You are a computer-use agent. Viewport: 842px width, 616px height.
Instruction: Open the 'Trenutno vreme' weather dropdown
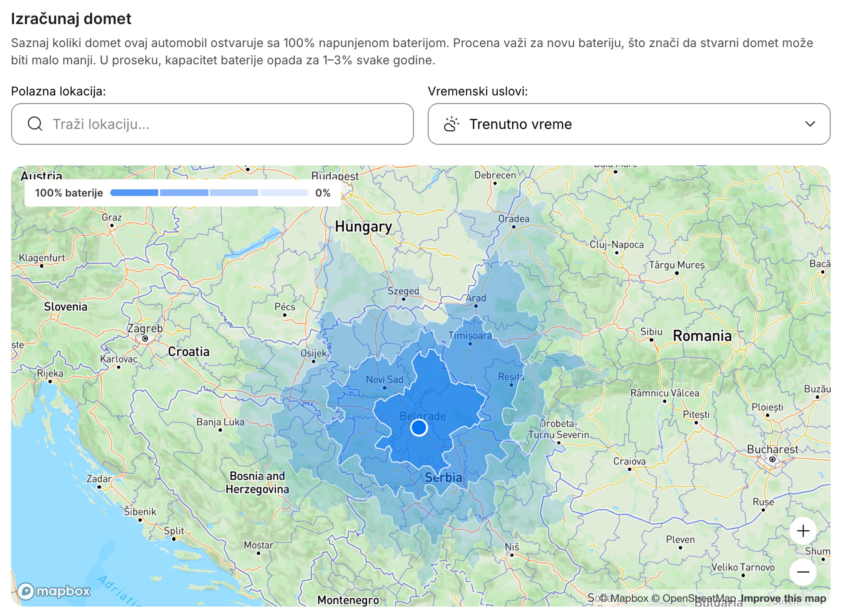(629, 124)
